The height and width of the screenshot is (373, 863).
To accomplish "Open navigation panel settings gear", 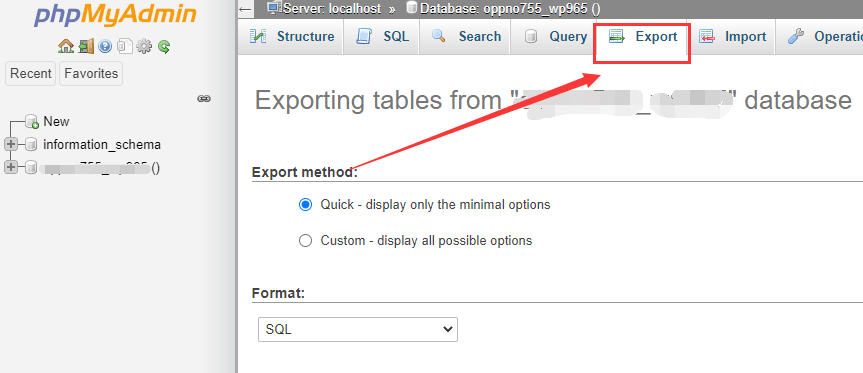I will coord(144,46).
